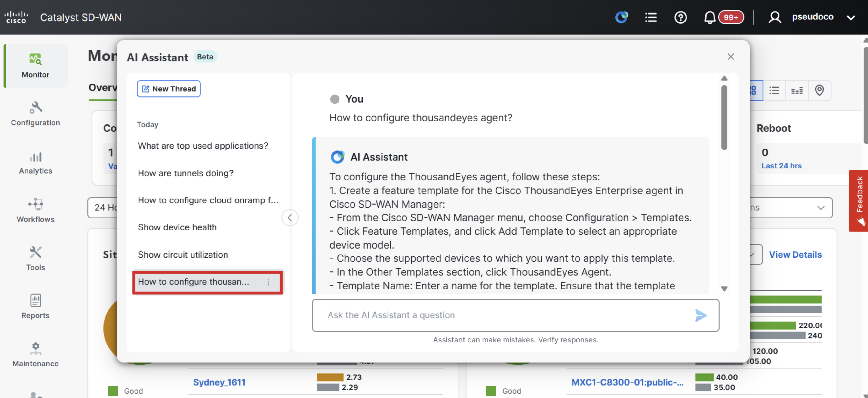
Task: Open the help question mark icon
Action: (x=680, y=17)
